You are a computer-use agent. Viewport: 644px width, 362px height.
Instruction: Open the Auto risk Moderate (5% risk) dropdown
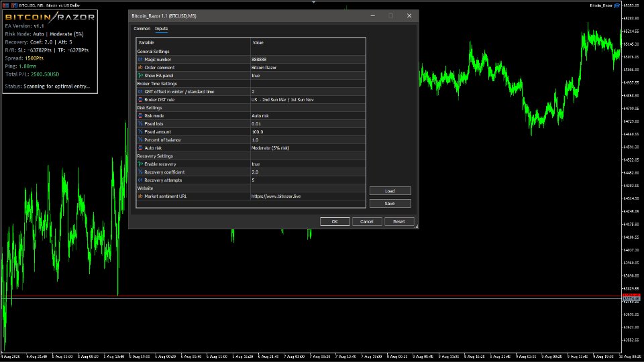point(308,147)
